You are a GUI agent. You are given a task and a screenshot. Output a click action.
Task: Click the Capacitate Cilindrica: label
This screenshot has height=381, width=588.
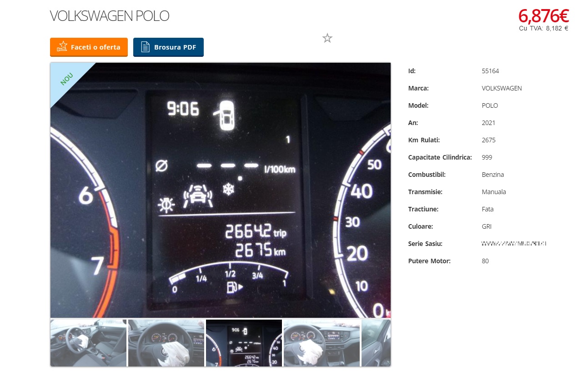coord(440,157)
